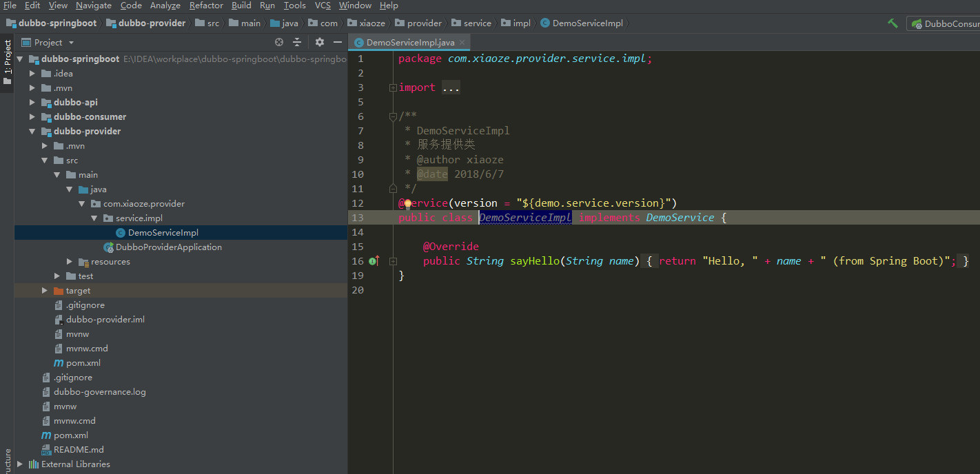Image resolution: width=980 pixels, height=474 pixels.
Task: Open pom.xml under dubbo-provider
Action: (x=83, y=363)
